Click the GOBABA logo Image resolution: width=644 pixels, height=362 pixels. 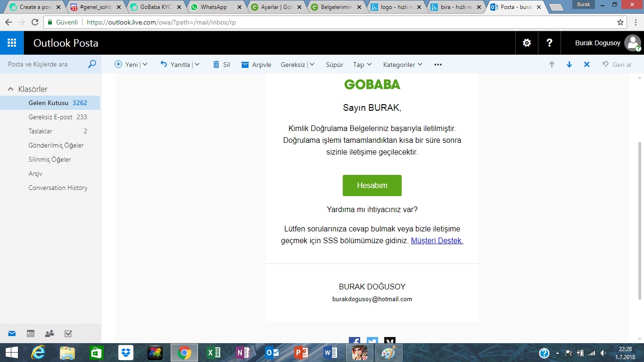tap(372, 84)
